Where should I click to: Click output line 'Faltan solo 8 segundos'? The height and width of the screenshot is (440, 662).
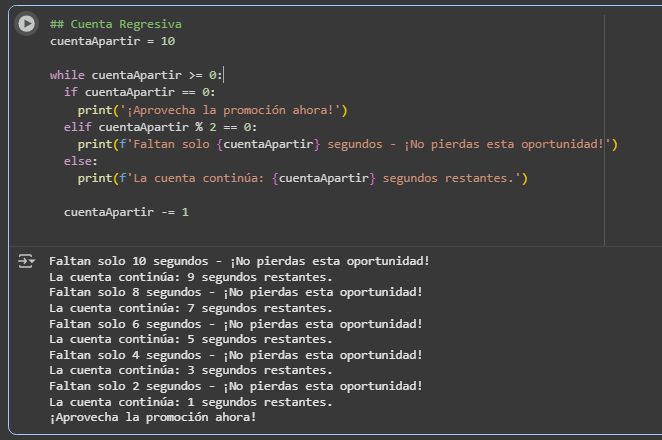click(x=235, y=292)
